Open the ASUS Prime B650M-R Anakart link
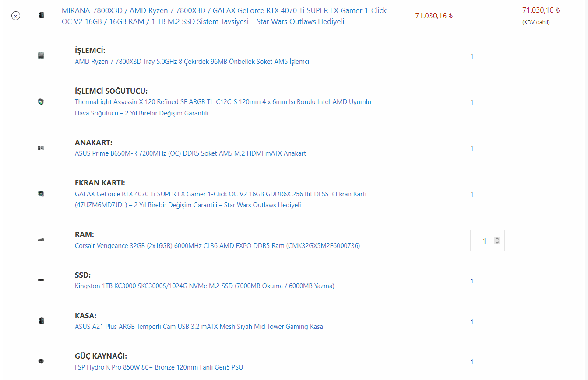588x380 pixels. (x=190, y=153)
